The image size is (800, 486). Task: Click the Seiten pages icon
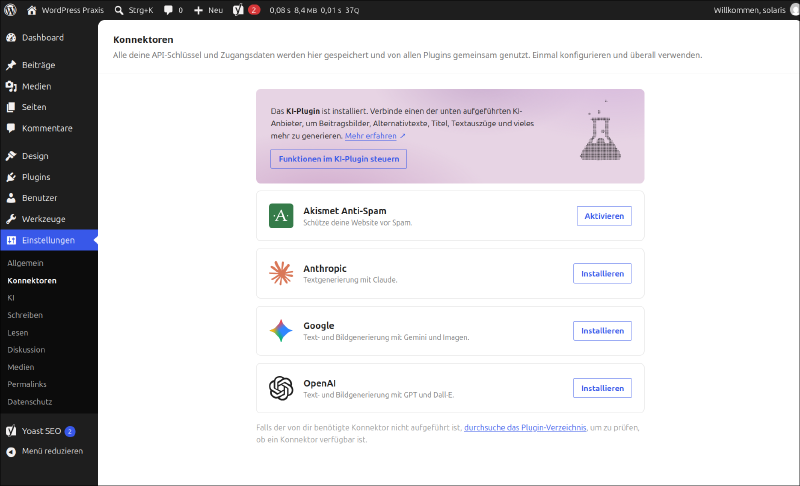[11, 107]
